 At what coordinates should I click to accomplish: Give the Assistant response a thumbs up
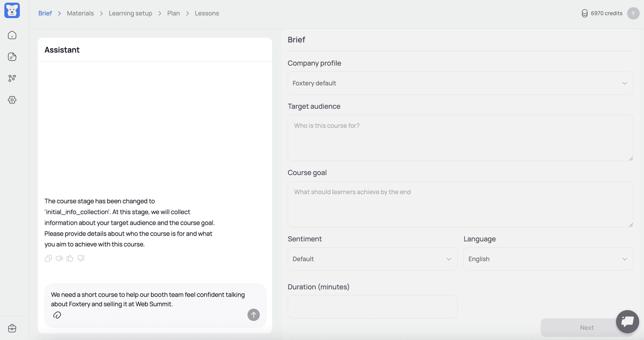(x=70, y=258)
